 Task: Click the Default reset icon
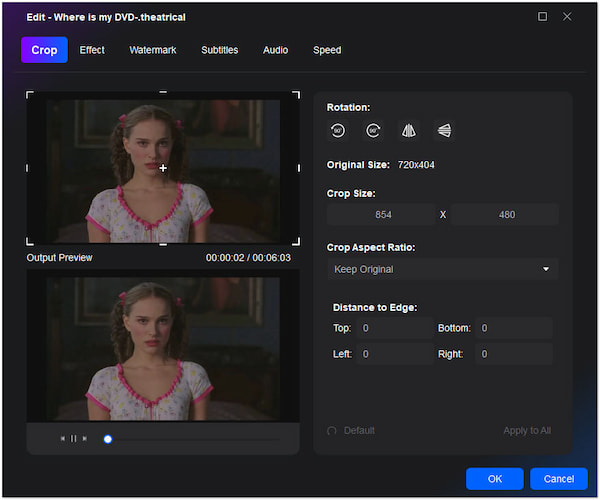(332, 431)
